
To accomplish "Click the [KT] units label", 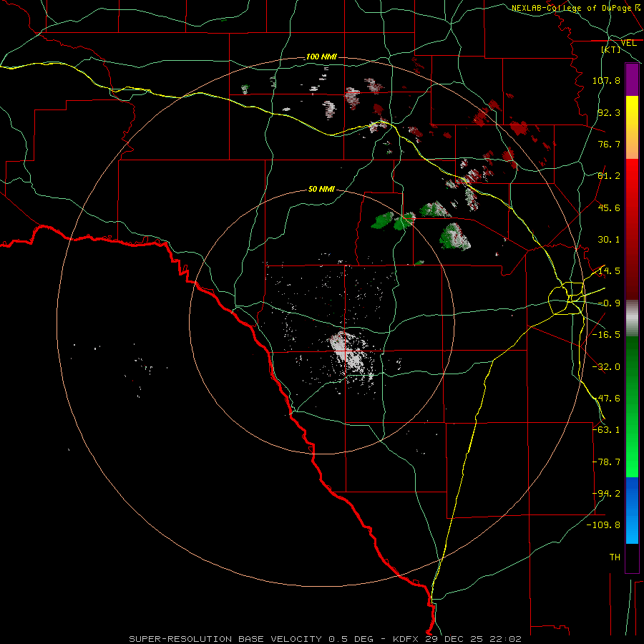I will (x=611, y=49).
